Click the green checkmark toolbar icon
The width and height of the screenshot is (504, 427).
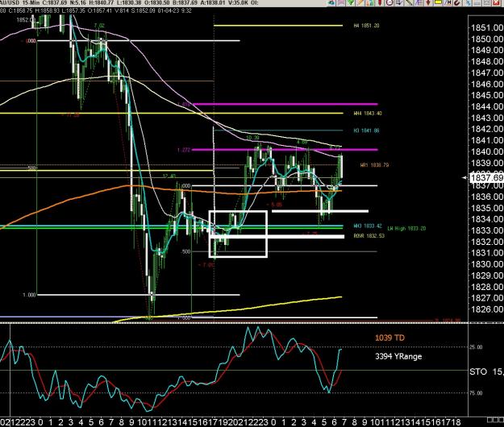click(351, 2)
